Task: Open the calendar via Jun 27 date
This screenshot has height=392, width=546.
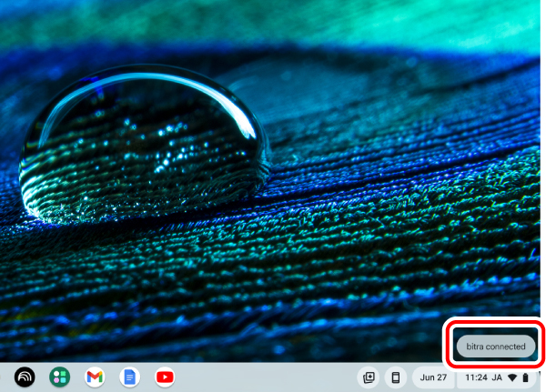Action: pyautogui.click(x=434, y=377)
